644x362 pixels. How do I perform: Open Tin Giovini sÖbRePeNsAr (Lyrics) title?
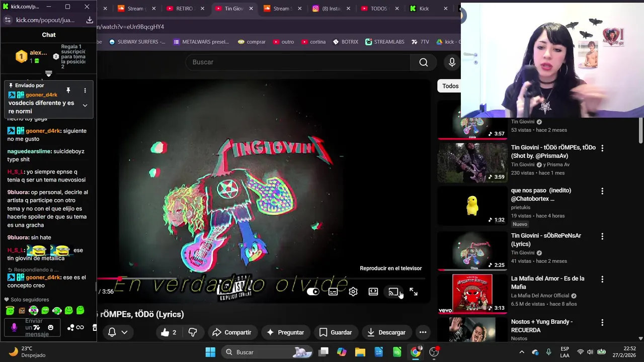(x=546, y=240)
